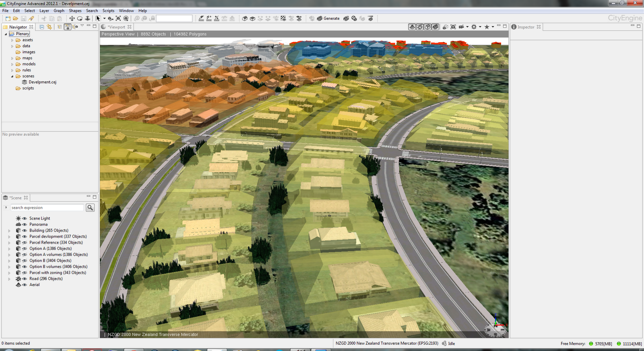Image resolution: width=644 pixels, height=351 pixels.
Task: Expand the rules folder
Action: pyautogui.click(x=12, y=70)
